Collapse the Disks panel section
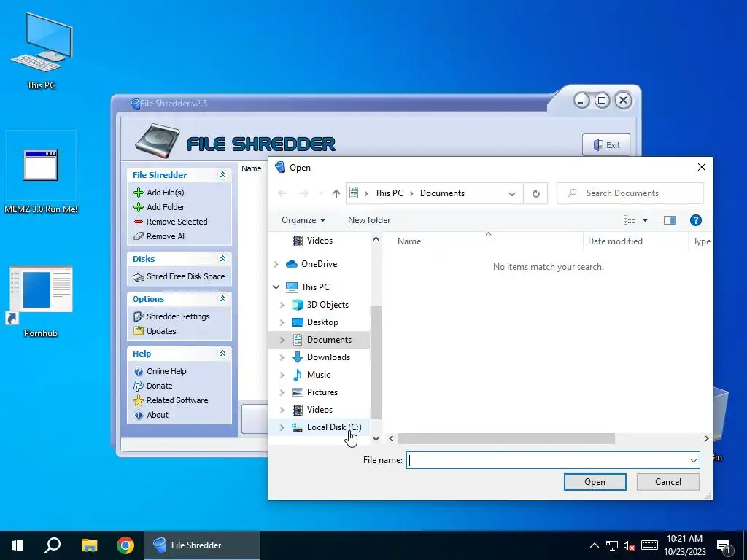This screenshot has width=747, height=560. 222,259
